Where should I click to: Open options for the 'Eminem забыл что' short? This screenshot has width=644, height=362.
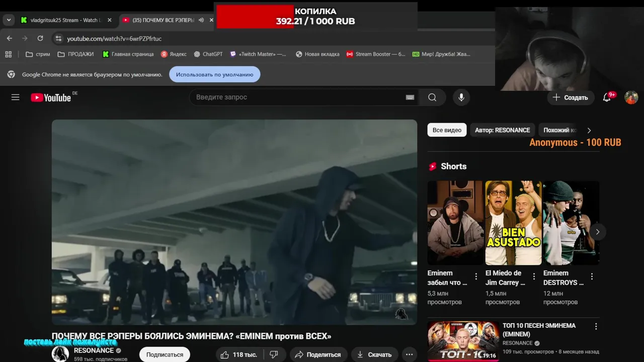pos(476,277)
